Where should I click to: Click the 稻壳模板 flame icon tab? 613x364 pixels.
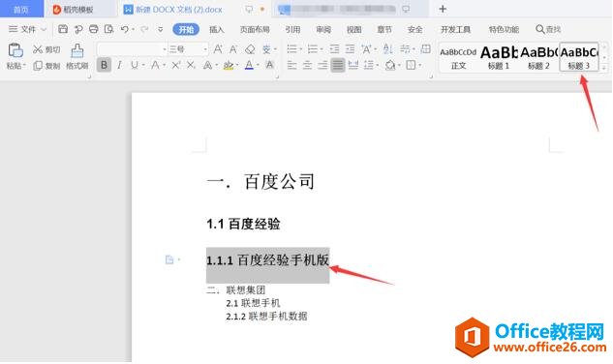(73, 10)
